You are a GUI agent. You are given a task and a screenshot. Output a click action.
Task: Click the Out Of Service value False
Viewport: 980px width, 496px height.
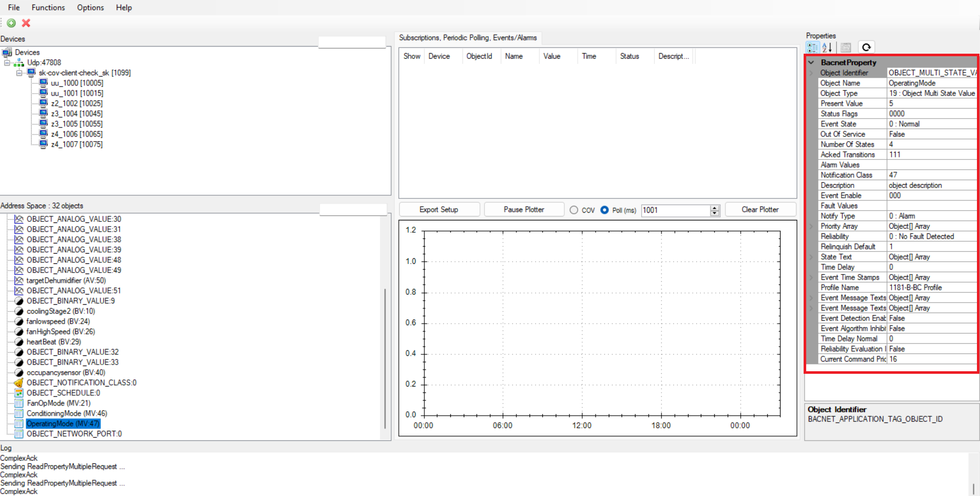(931, 134)
